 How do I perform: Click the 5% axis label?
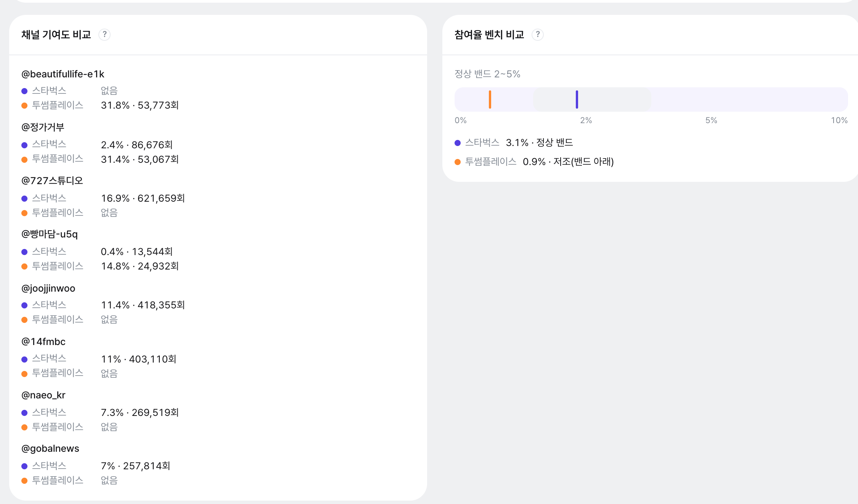coord(711,120)
